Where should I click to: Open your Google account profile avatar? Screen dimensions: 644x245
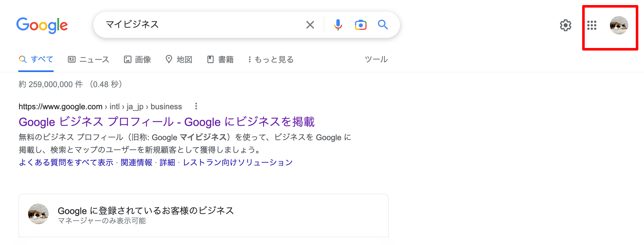[619, 26]
